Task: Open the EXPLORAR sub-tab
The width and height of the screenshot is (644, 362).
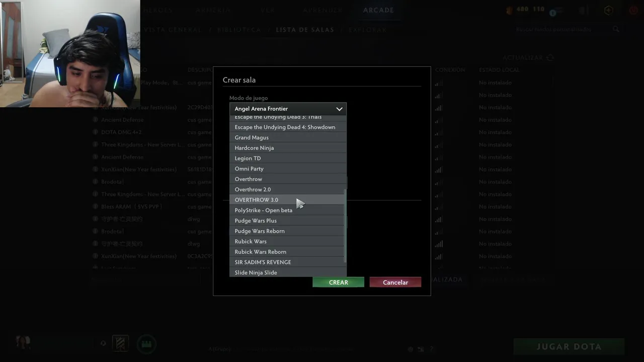Action: point(367,30)
